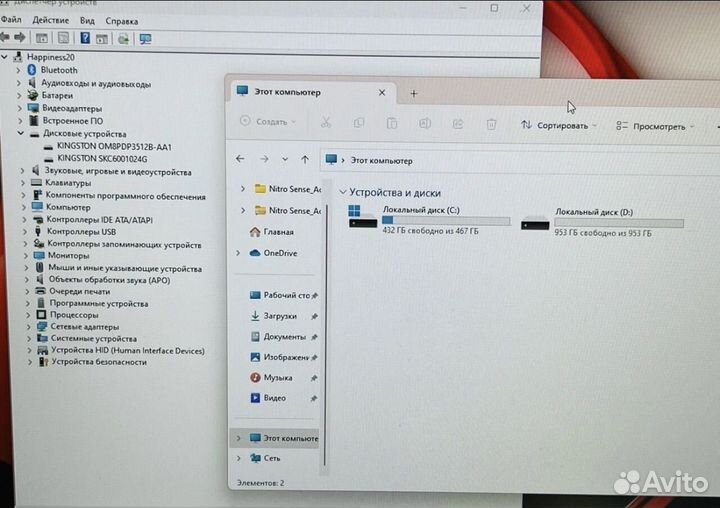Open Изображения in sidebar
This screenshot has height=508, width=720.
point(280,357)
